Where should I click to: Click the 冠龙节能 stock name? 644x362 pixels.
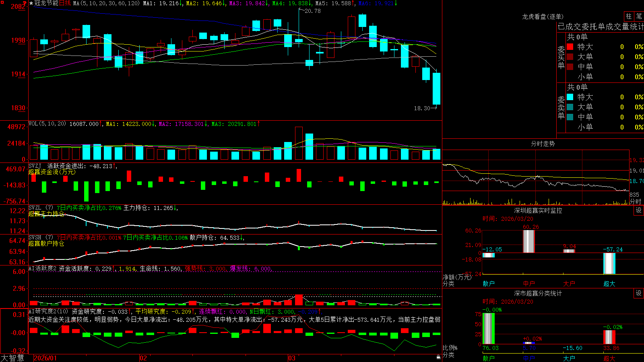point(46,3)
